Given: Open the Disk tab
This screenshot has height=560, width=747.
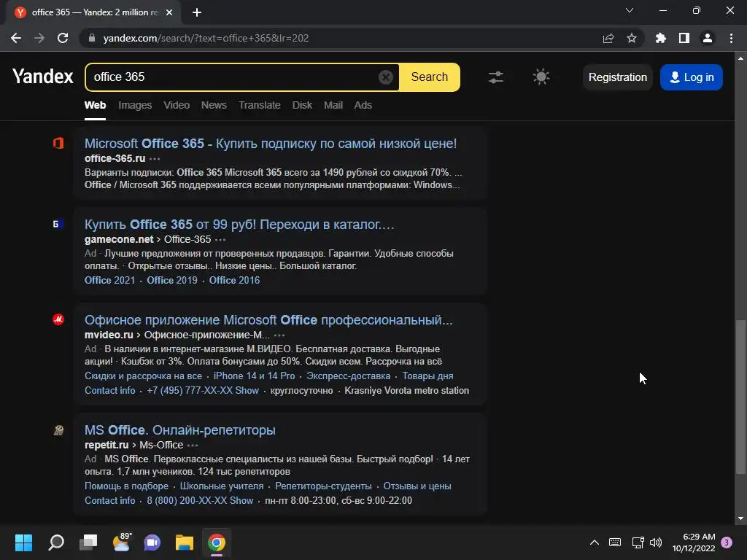Looking at the screenshot, I should (x=302, y=105).
